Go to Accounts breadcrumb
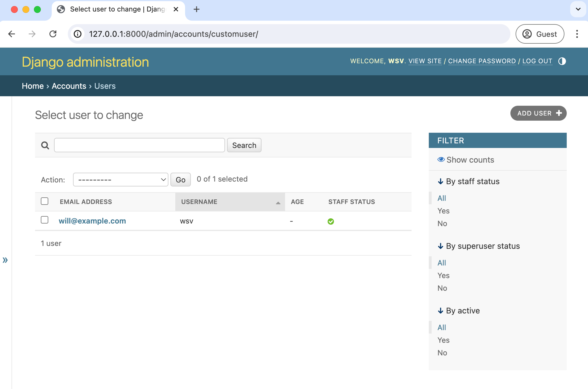Viewport: 588px width, 389px height. click(69, 86)
